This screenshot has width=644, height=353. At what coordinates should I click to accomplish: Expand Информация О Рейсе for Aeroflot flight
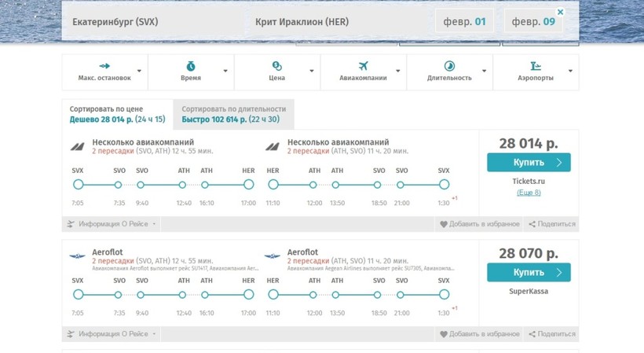pos(111,334)
